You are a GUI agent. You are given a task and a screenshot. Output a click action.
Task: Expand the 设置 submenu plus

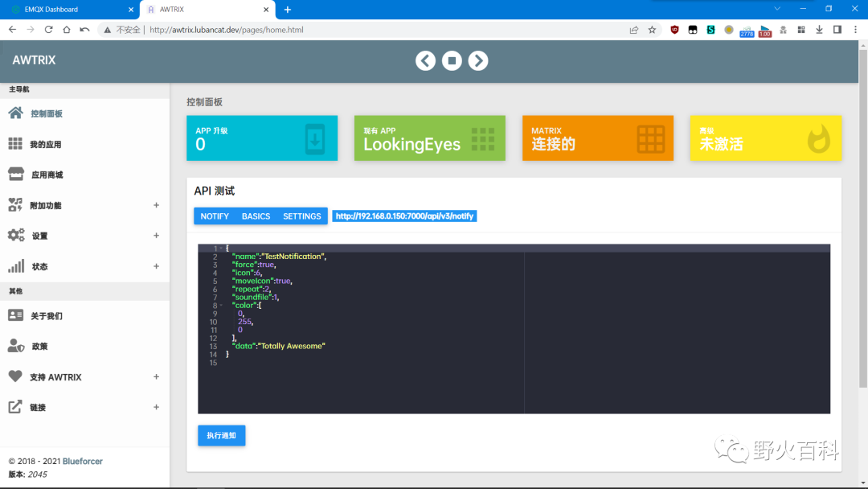tap(156, 236)
